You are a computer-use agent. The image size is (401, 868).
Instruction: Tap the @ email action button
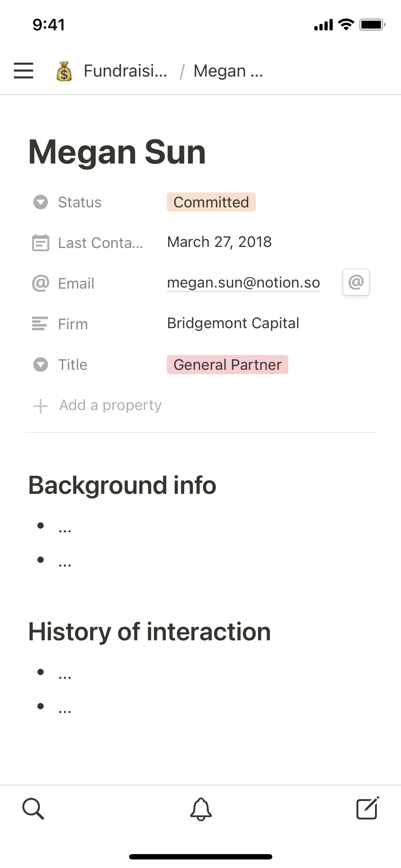(356, 282)
